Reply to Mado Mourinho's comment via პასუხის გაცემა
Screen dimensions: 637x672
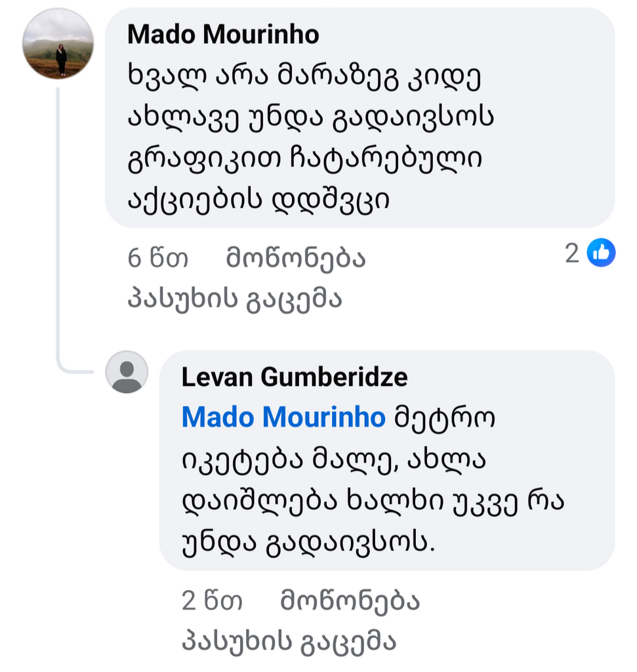pos(235,299)
